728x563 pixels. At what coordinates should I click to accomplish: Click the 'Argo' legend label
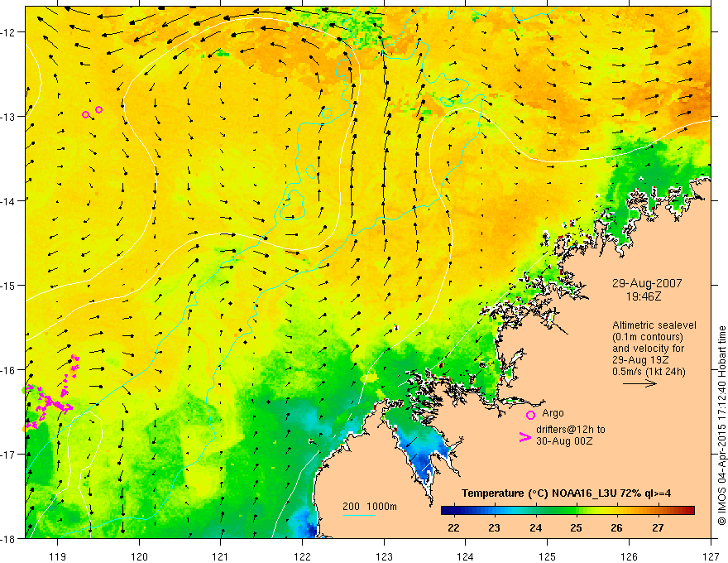553,413
